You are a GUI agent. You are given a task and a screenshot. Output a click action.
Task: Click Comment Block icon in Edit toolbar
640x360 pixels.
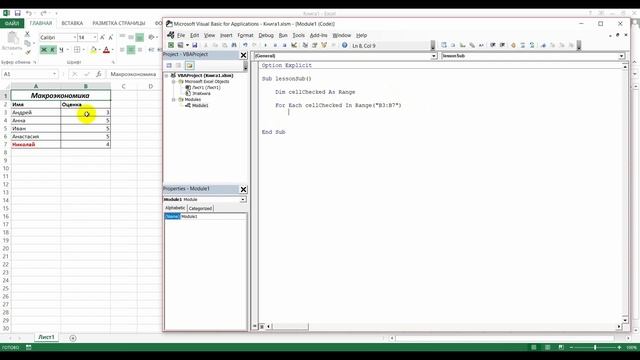522,45
